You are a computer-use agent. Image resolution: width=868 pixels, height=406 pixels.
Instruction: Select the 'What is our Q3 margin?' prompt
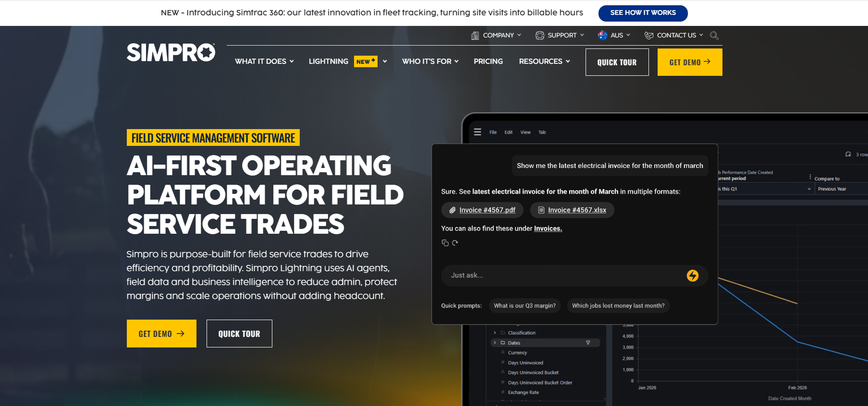tap(525, 306)
